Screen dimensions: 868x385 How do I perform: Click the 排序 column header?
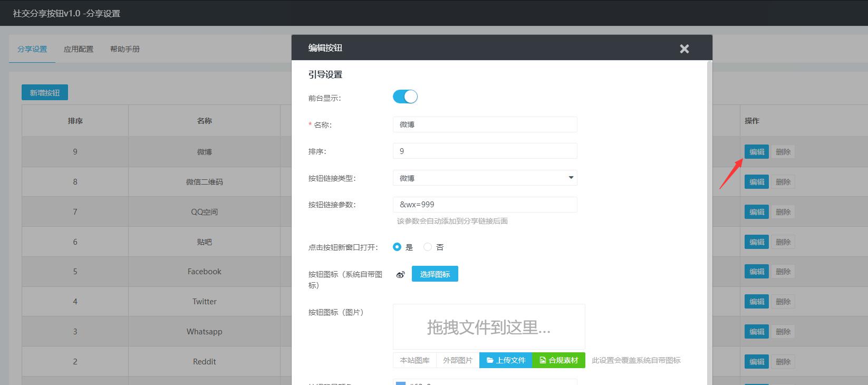(x=75, y=121)
